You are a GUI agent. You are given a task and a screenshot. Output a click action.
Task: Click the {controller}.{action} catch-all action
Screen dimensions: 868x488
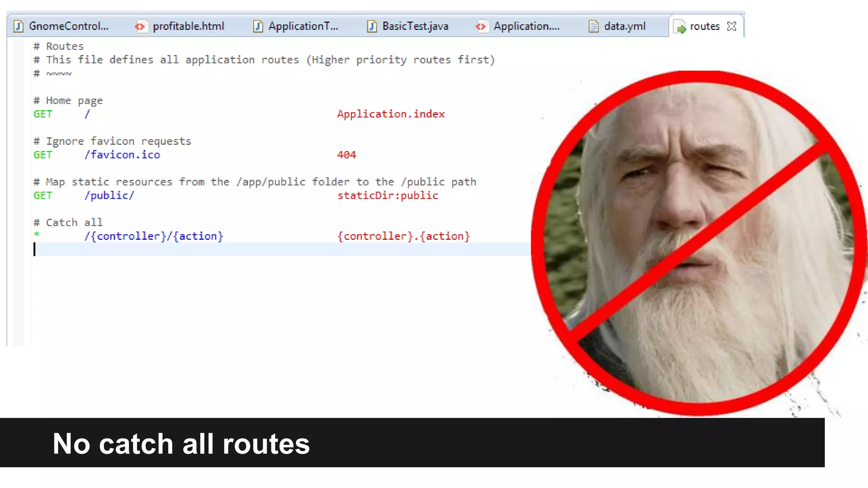click(403, 236)
